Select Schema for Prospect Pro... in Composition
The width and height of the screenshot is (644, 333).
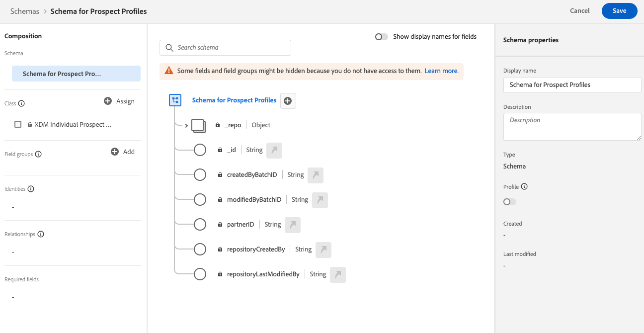click(x=76, y=74)
